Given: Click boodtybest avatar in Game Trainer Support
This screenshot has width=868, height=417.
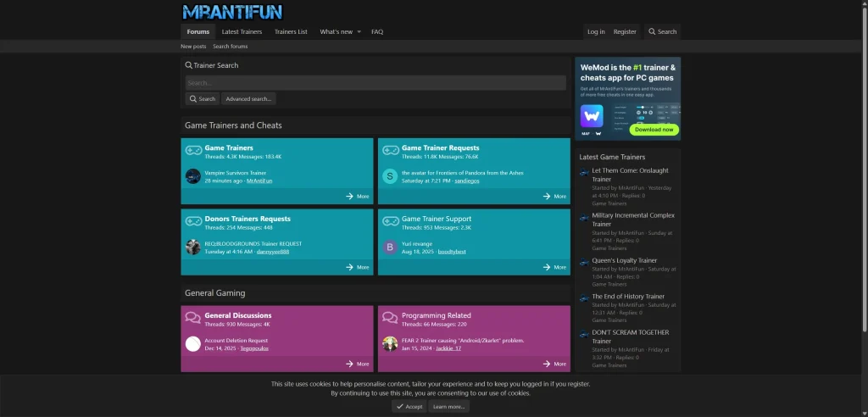Looking at the screenshot, I should (x=390, y=247).
